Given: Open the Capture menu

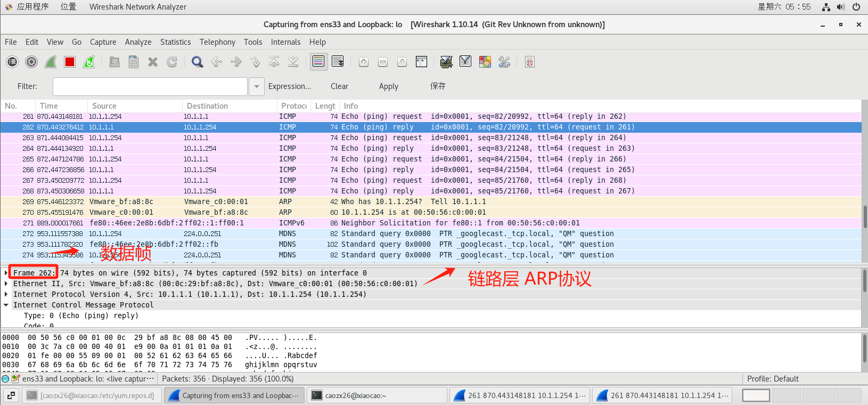Looking at the screenshot, I should (x=103, y=42).
